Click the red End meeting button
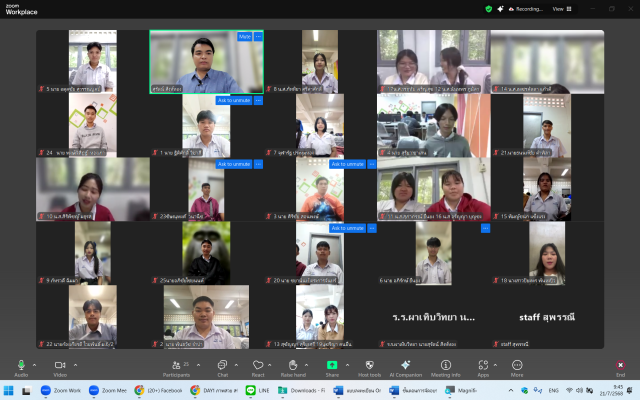Viewport: 640px width, 400px height. [620, 365]
